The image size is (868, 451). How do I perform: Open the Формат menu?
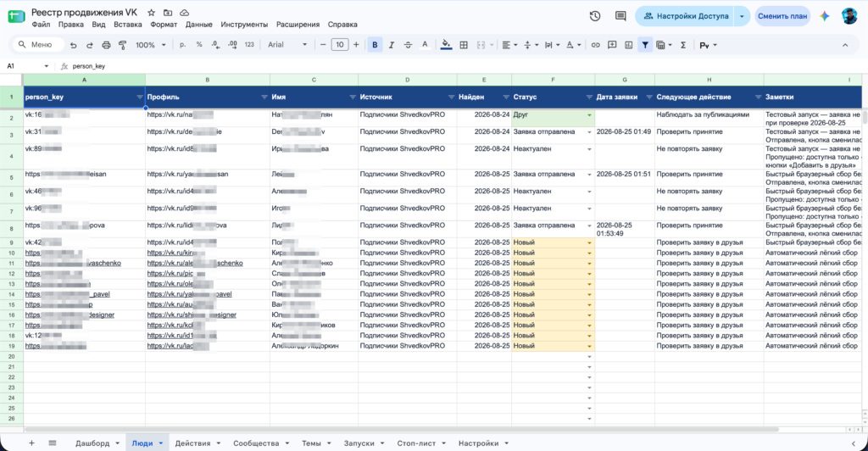[164, 25]
